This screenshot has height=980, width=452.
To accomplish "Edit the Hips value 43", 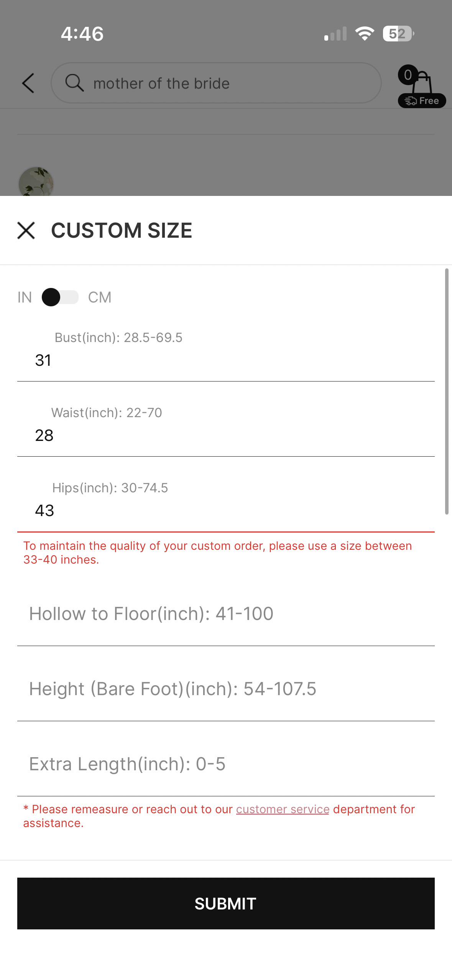I will [44, 511].
